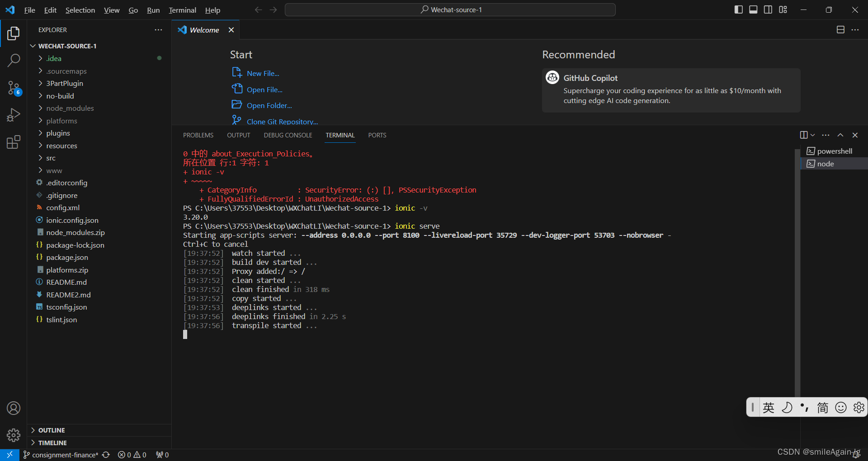This screenshot has height=461, width=868.
Task: Open ionic.config.json in the explorer
Action: 99,220
